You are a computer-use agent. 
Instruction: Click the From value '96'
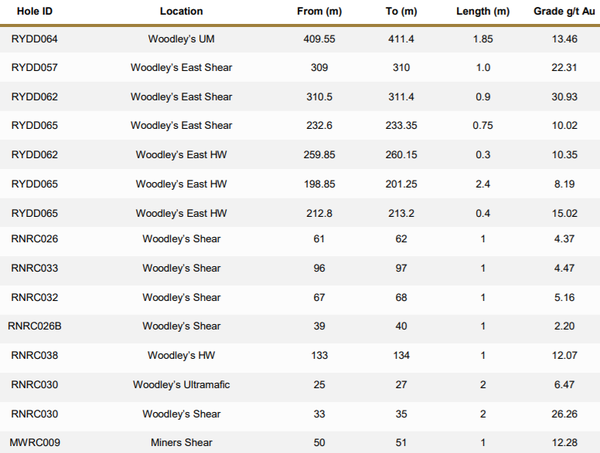tap(319, 268)
